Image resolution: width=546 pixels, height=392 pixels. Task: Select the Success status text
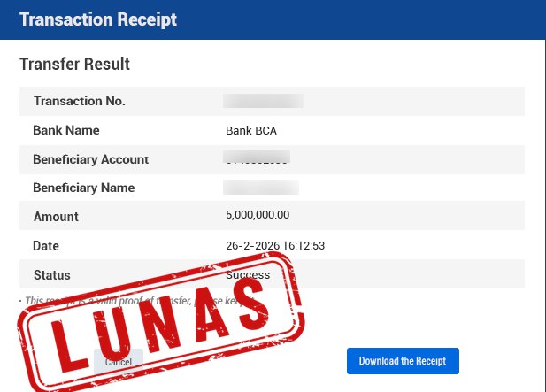coord(248,275)
